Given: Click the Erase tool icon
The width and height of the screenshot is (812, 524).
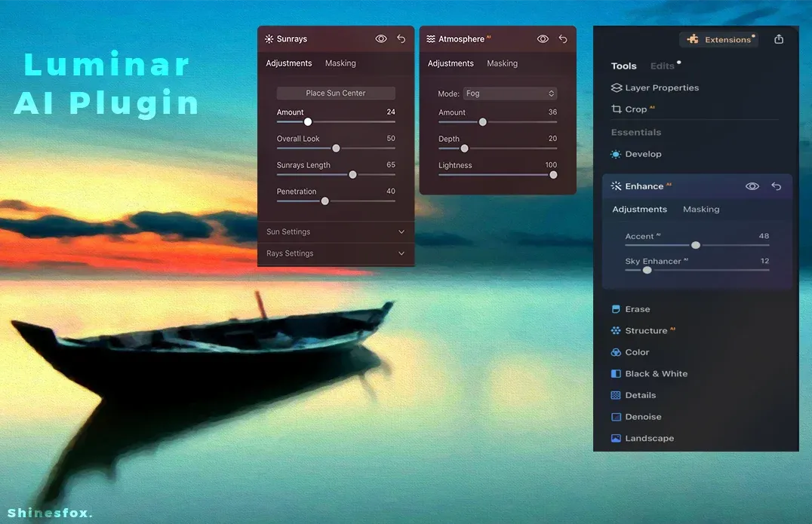Looking at the screenshot, I should click(x=616, y=309).
